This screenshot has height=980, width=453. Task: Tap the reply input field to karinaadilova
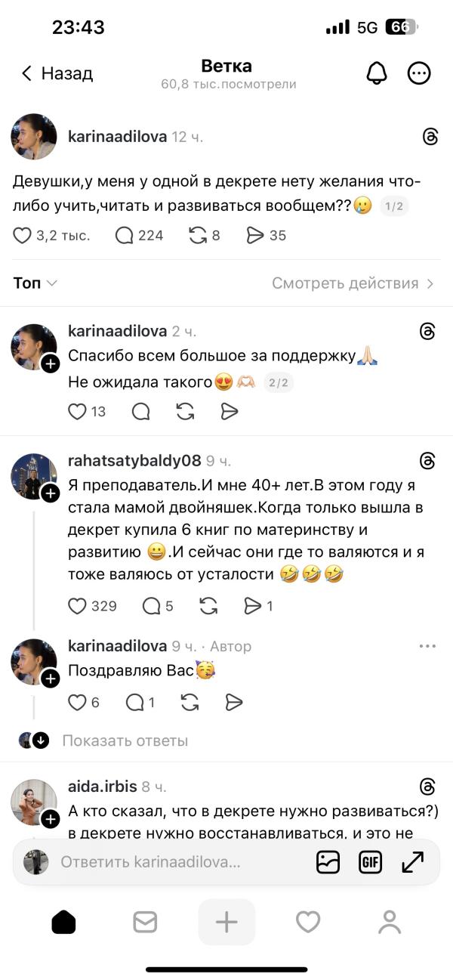click(x=151, y=861)
